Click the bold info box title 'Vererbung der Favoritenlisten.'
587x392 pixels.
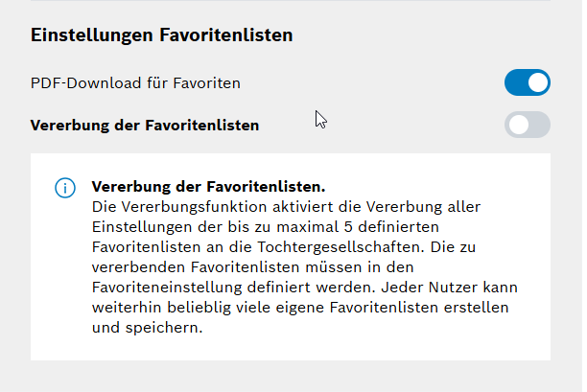point(208,187)
